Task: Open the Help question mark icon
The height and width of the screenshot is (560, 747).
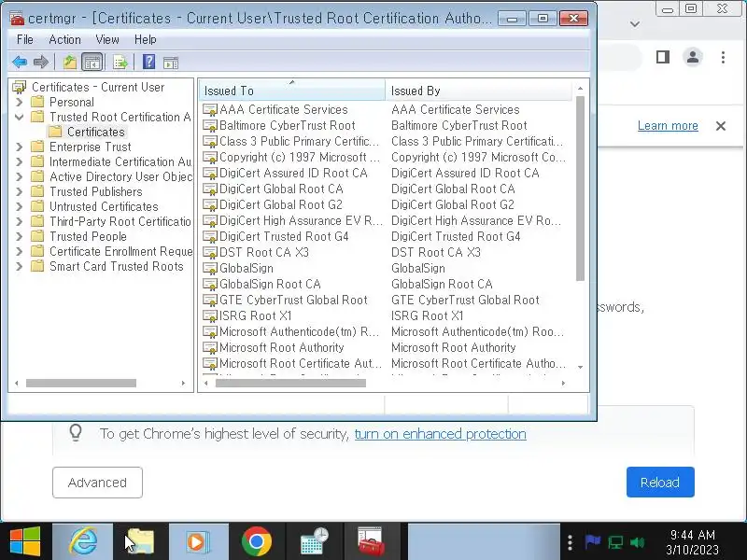Action: [148, 62]
